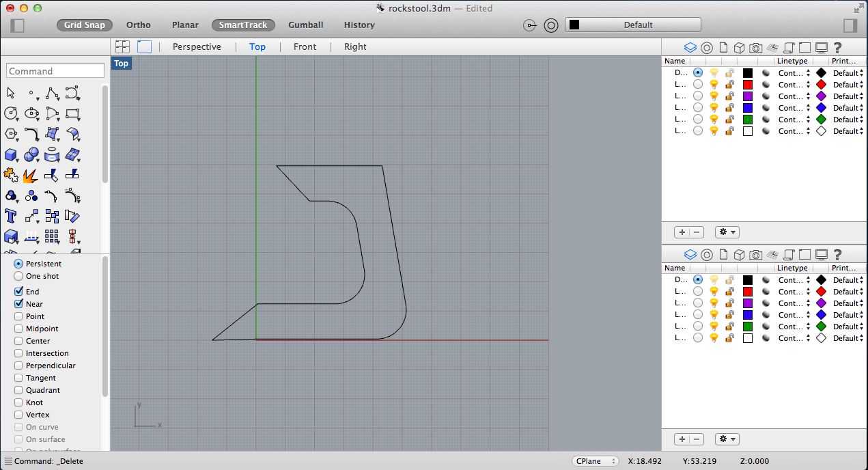The height and width of the screenshot is (470, 868).
Task: Uncheck the End object snap
Action: point(18,292)
